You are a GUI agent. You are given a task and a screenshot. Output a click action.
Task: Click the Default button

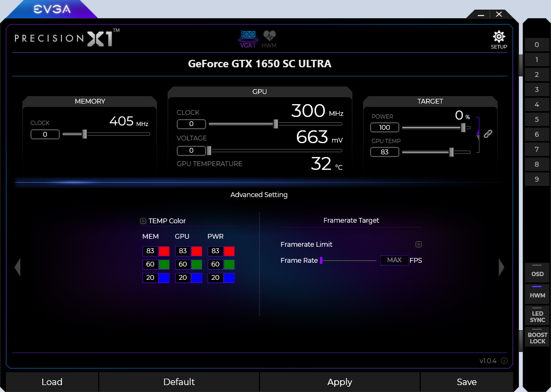(x=179, y=382)
